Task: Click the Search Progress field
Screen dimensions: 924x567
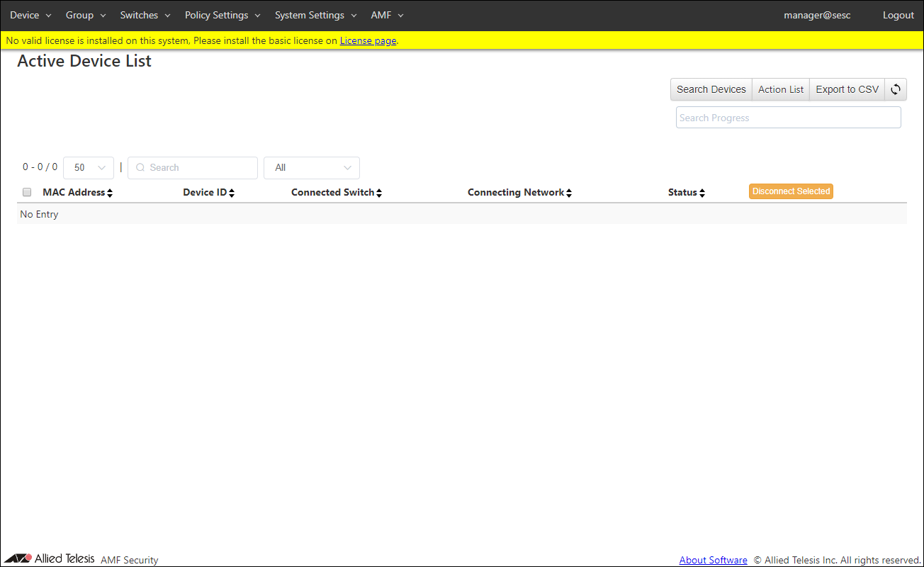Action: 788,118
